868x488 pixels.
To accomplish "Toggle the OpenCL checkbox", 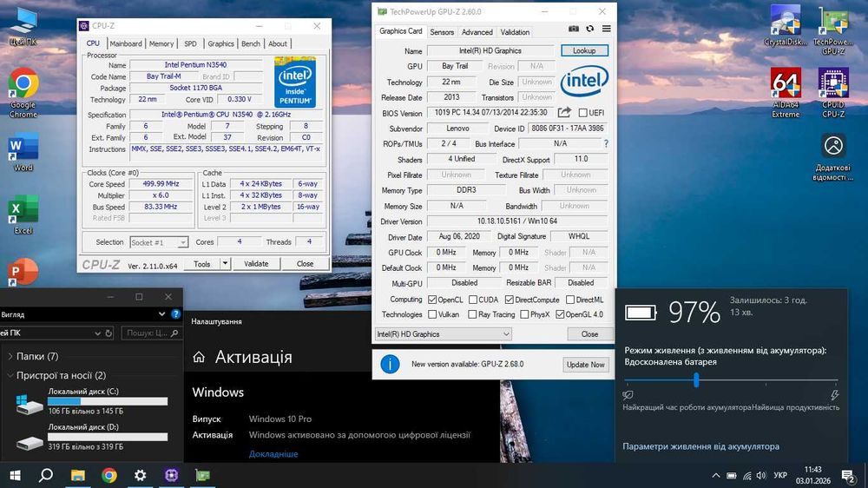I will (x=432, y=300).
